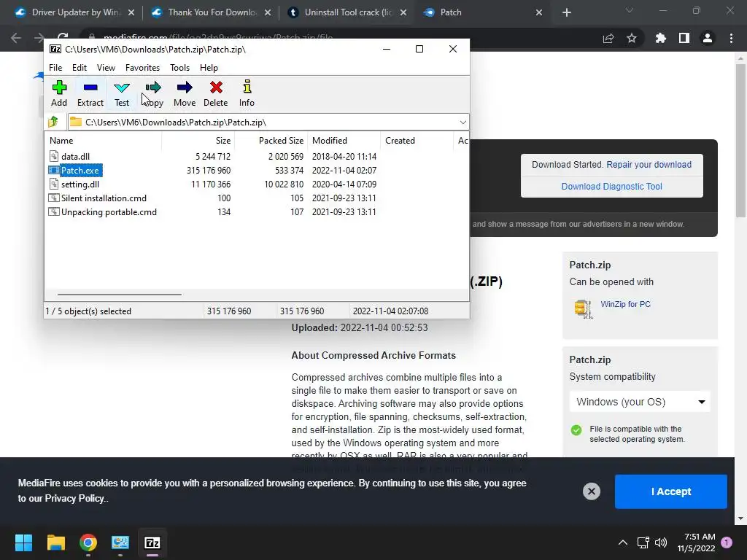
Task: Sort by the Name column header
Action: 103,141
